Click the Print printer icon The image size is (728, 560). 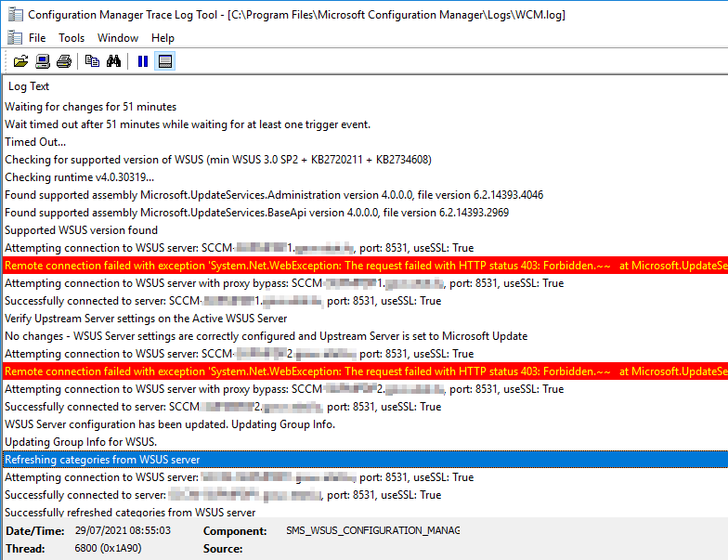63,61
